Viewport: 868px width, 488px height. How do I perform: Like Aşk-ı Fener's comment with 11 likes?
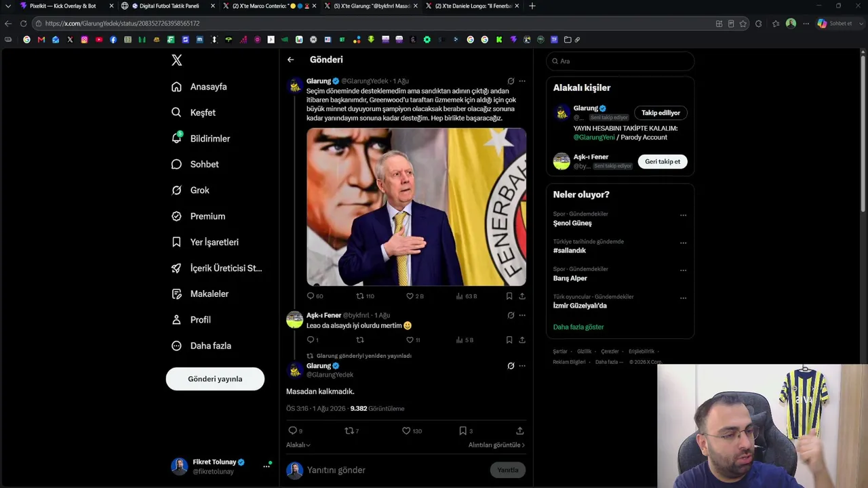click(x=413, y=340)
